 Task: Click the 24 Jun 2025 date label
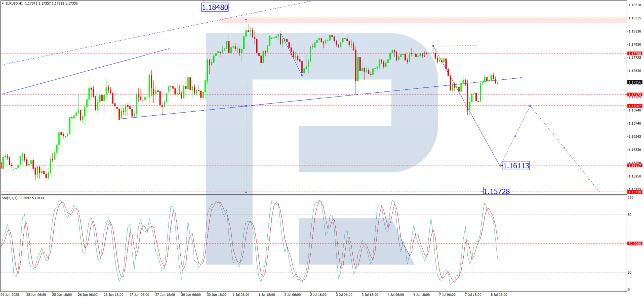(x=10, y=294)
